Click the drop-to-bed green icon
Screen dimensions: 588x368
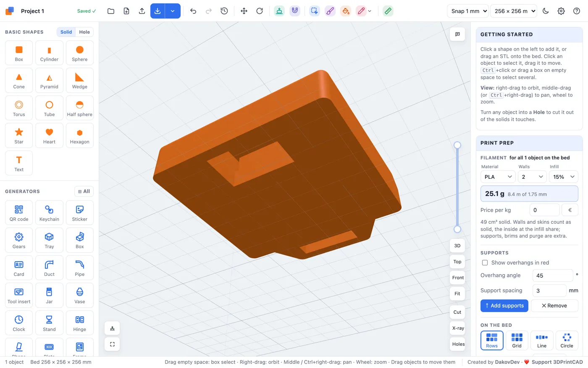279,11
